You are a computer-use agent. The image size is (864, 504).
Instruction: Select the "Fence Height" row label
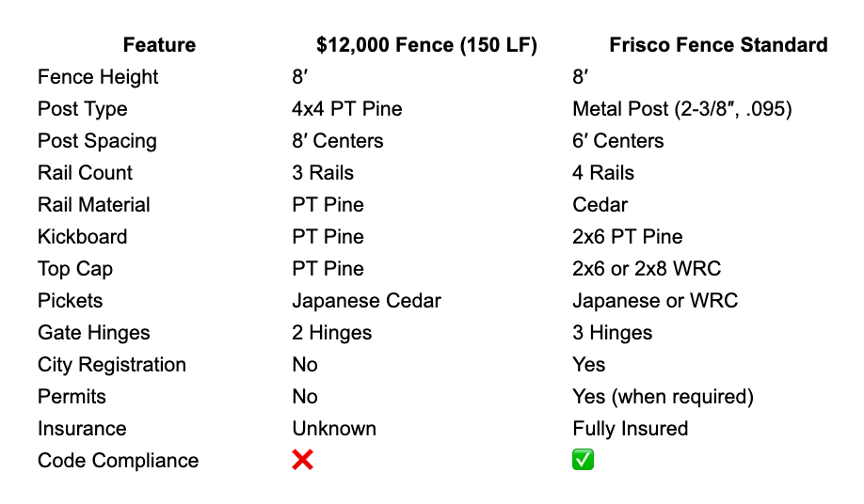click(98, 77)
